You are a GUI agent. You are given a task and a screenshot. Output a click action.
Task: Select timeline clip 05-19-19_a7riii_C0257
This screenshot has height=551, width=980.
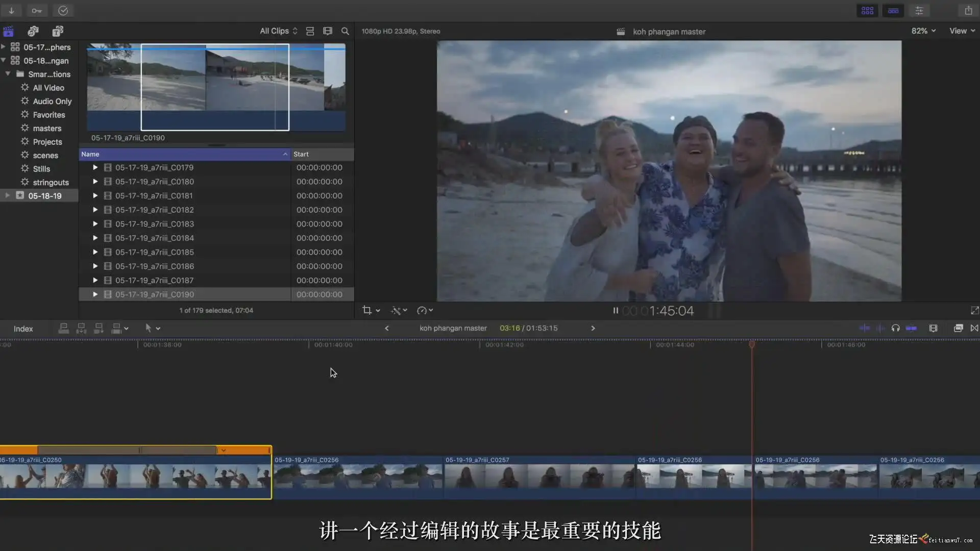point(538,478)
